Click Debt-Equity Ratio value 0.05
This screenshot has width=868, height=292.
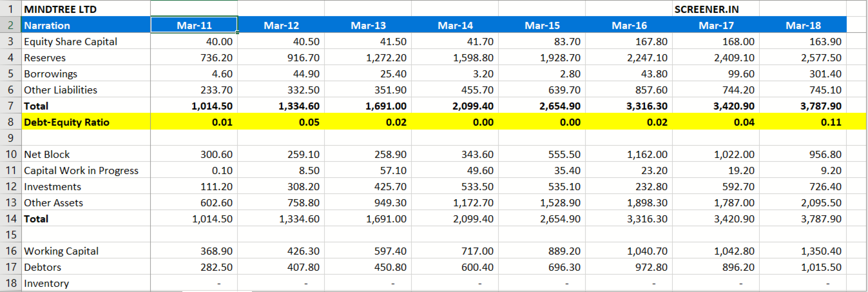pos(310,122)
